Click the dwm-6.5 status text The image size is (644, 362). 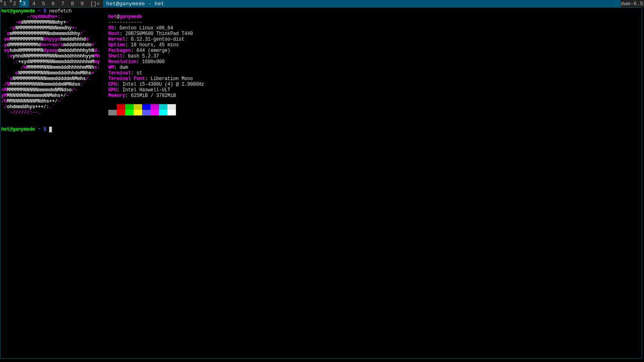(x=632, y=4)
